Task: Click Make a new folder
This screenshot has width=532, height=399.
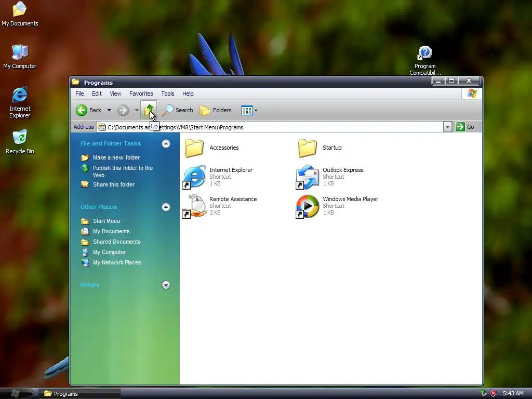Action: pyautogui.click(x=116, y=157)
